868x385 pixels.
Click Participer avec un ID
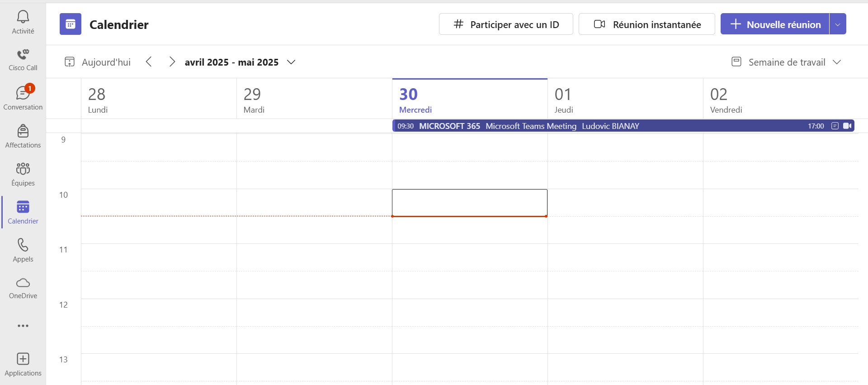[x=506, y=24]
